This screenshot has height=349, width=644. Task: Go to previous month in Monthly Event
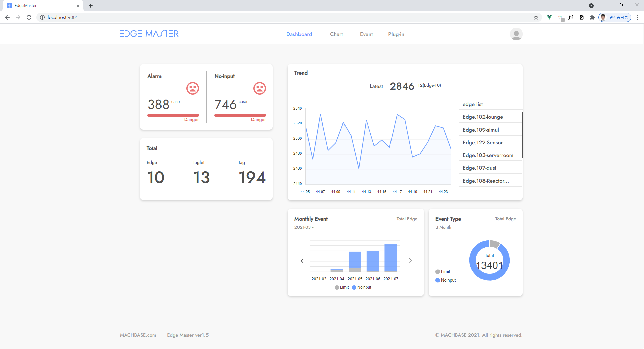[x=302, y=261]
